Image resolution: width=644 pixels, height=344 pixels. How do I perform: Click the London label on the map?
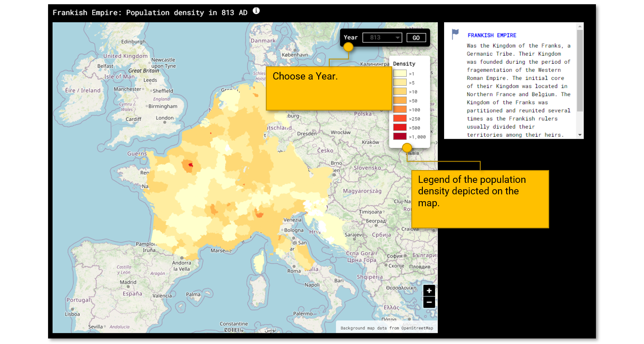click(x=165, y=118)
